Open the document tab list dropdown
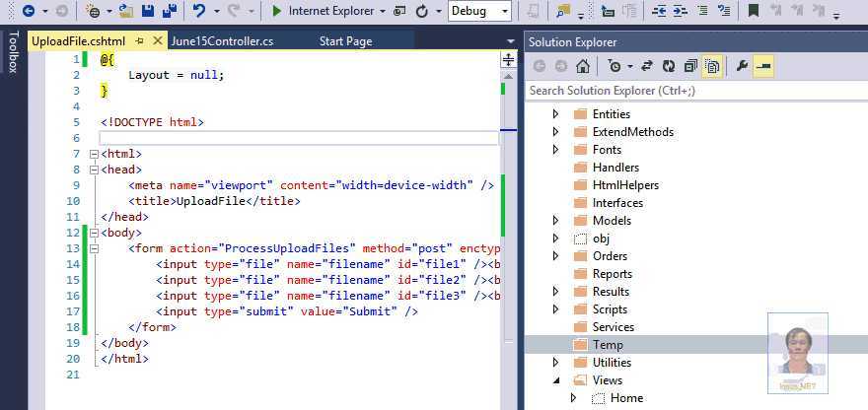Screen dimensions: 868x410 [510, 41]
